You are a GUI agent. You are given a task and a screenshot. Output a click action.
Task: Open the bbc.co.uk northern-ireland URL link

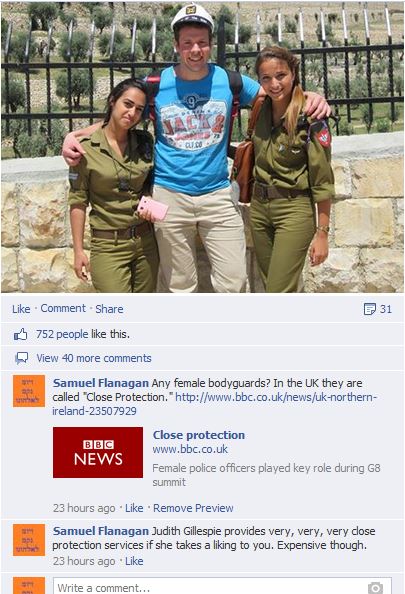(x=214, y=404)
